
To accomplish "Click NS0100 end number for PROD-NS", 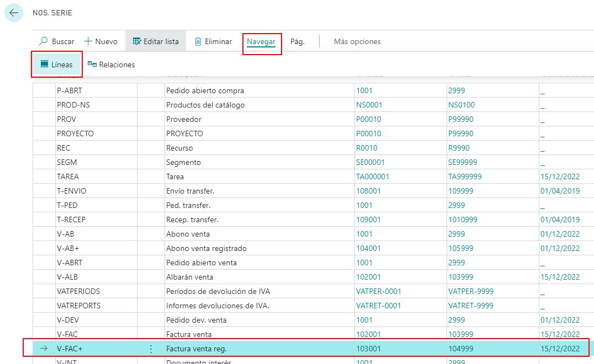I will pyautogui.click(x=462, y=105).
